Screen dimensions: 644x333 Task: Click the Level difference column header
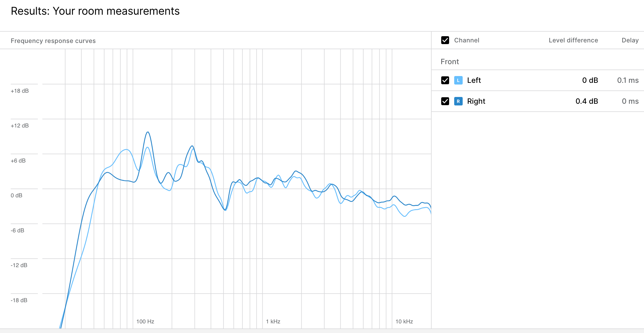573,40
